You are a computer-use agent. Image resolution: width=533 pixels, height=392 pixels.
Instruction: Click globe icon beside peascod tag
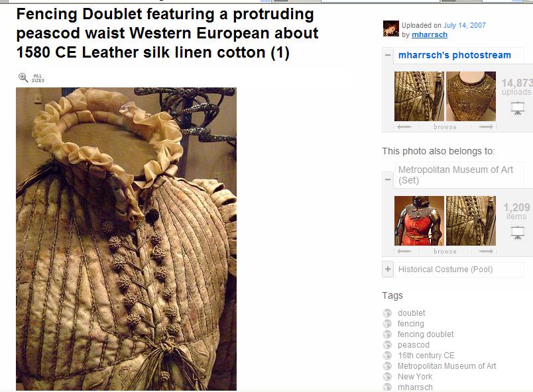[387, 345]
